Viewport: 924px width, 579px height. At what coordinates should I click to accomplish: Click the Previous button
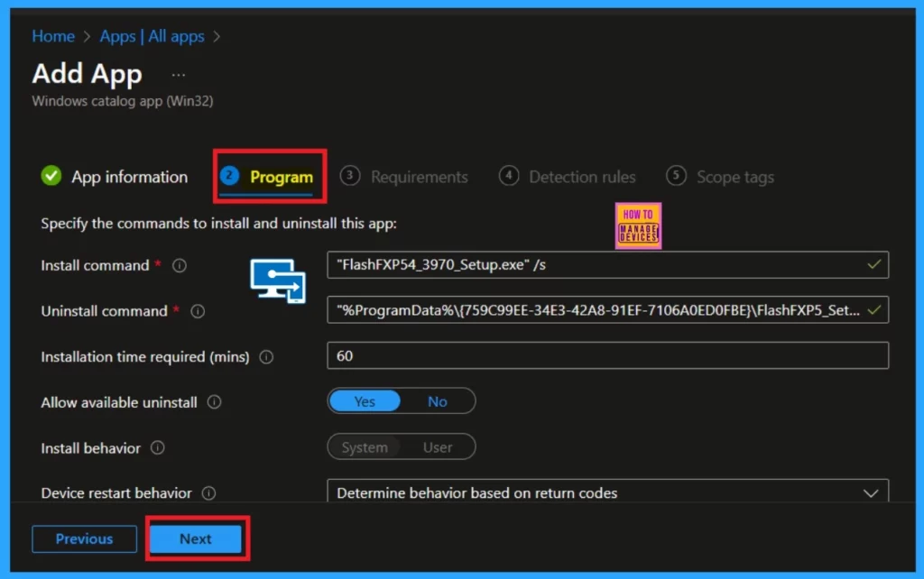pyautogui.click(x=84, y=539)
